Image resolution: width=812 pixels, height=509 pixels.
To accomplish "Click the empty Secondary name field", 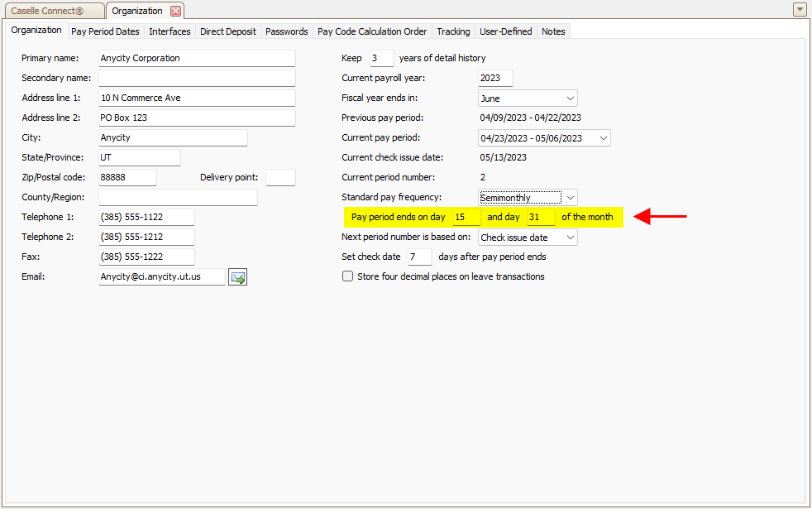I will pos(197,79).
